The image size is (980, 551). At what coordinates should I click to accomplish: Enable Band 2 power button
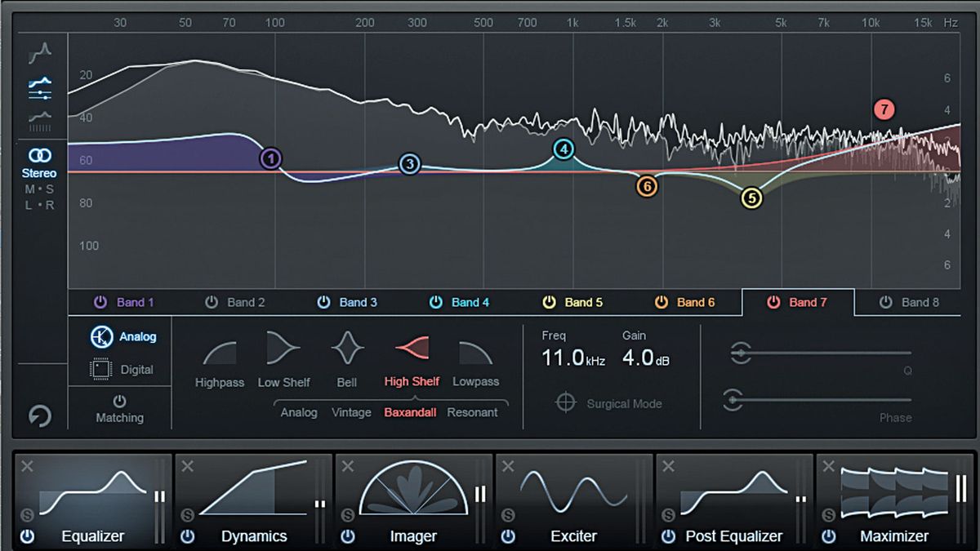212,302
